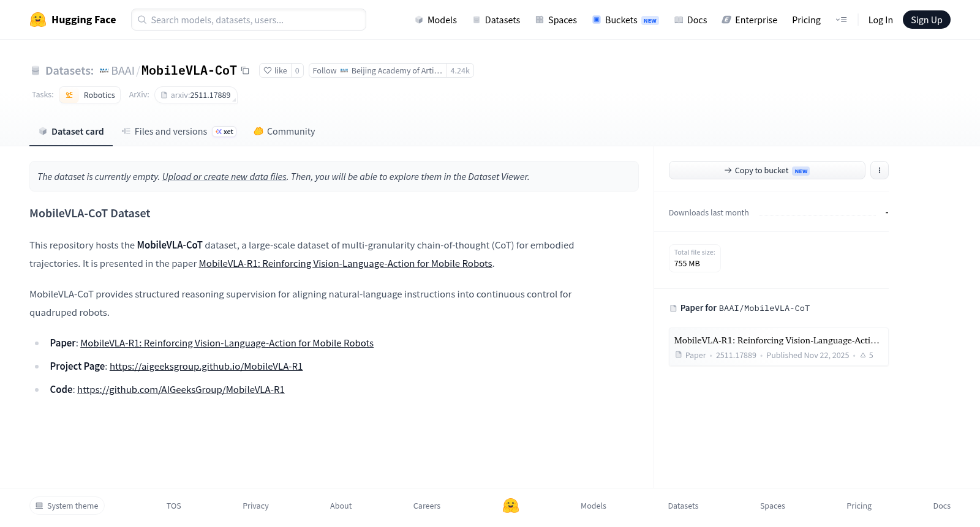Open the About footer link

(x=341, y=506)
